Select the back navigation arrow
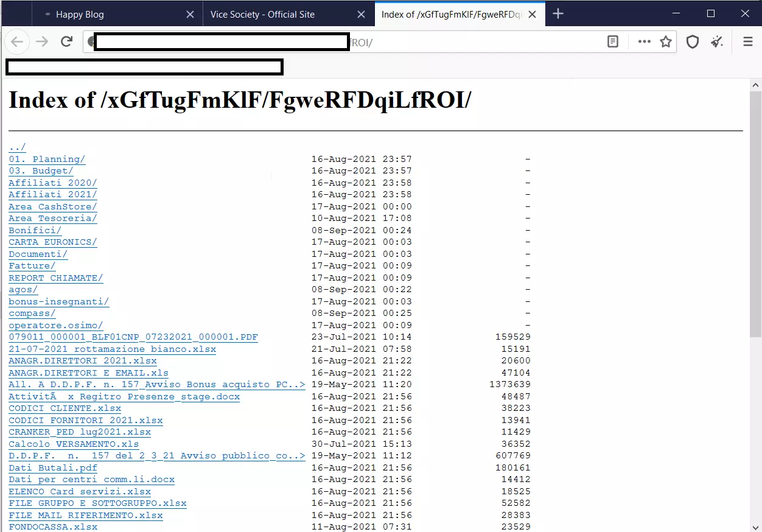762x532 pixels. 16,41
